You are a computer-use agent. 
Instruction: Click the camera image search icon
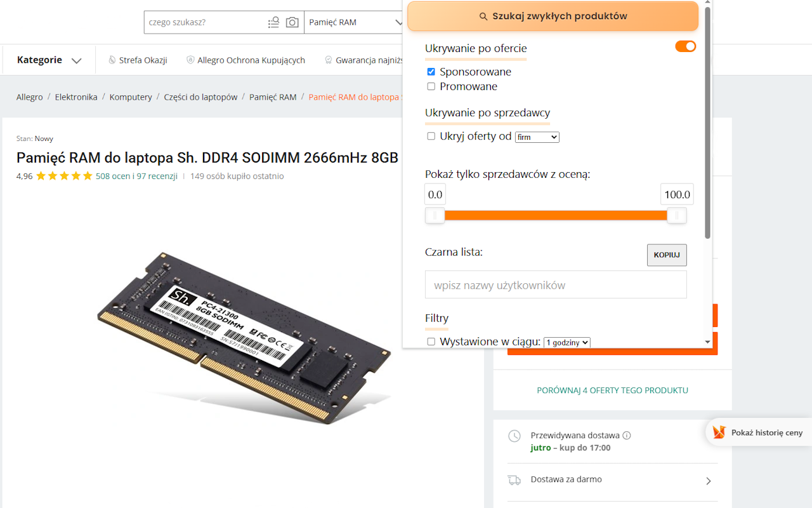292,22
